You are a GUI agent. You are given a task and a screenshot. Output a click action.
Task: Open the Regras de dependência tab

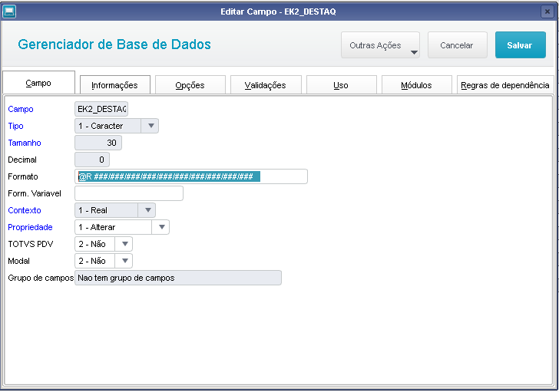point(505,85)
